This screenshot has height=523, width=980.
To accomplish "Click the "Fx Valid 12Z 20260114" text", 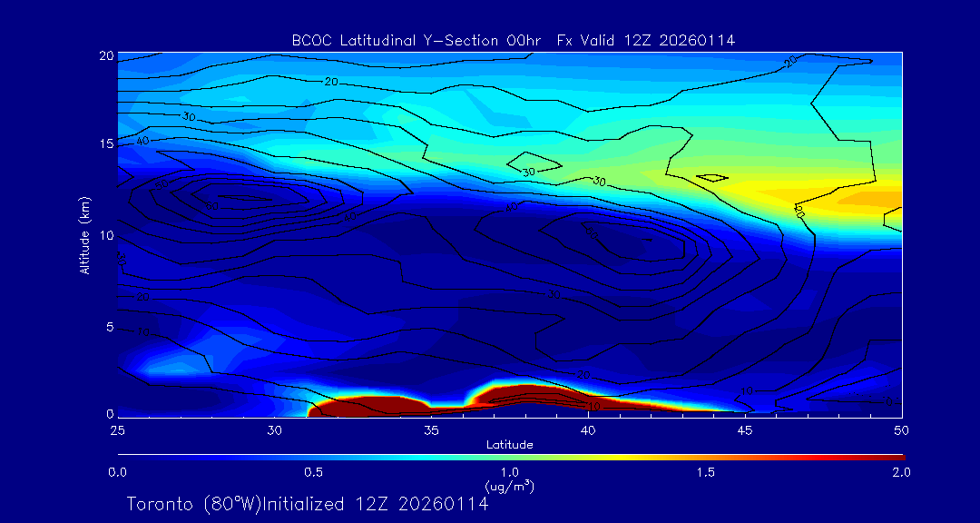I will [x=646, y=41].
